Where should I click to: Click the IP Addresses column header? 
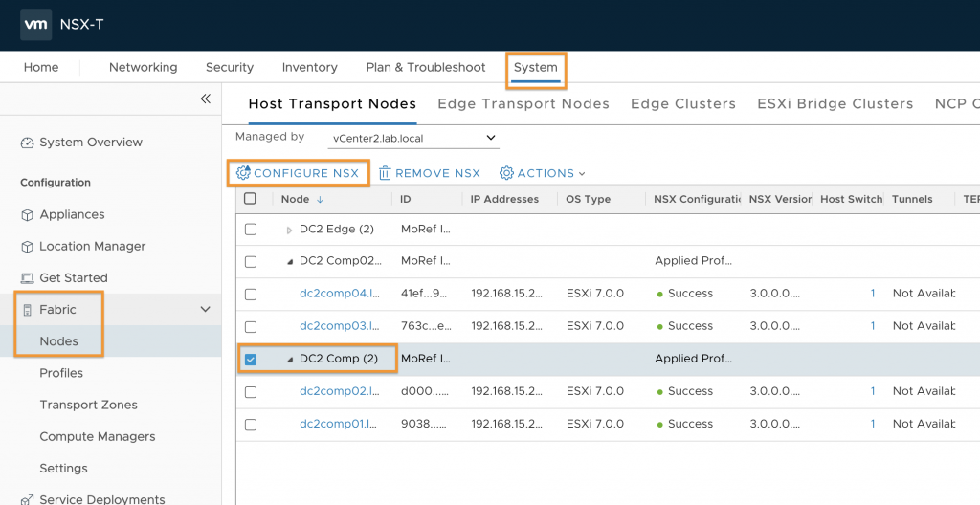click(504, 199)
